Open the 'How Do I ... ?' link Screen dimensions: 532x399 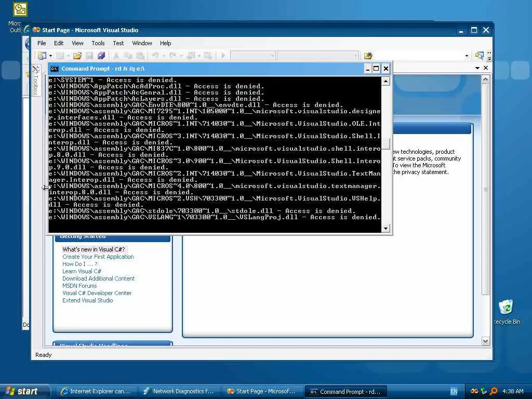(79, 264)
